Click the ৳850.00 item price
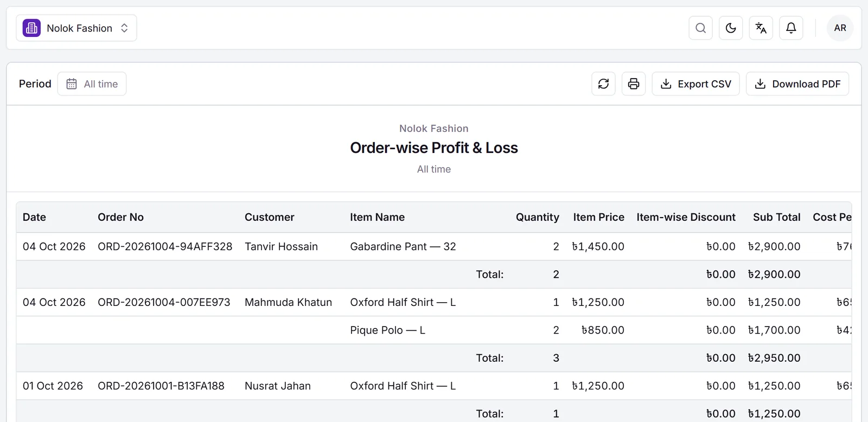Screen dimensions: 868x422 [x=603, y=330]
